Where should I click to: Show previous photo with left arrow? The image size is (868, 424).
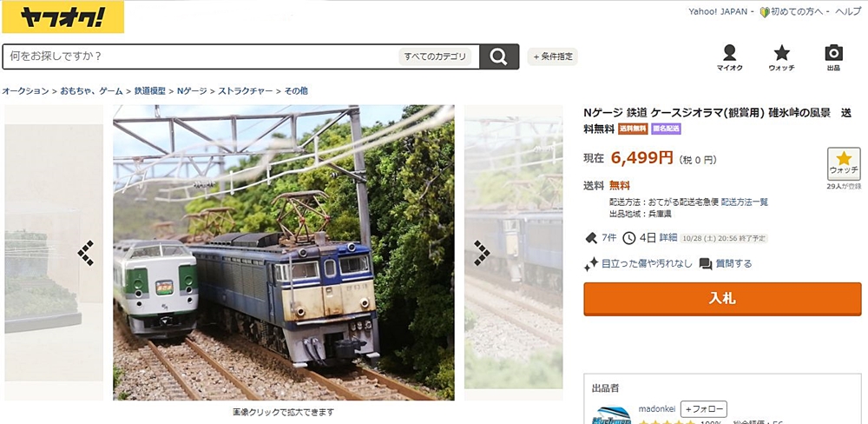point(86,253)
